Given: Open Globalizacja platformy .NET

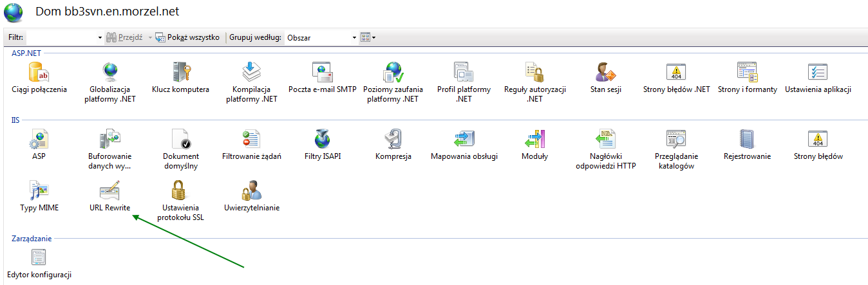Looking at the screenshot, I should (109, 83).
